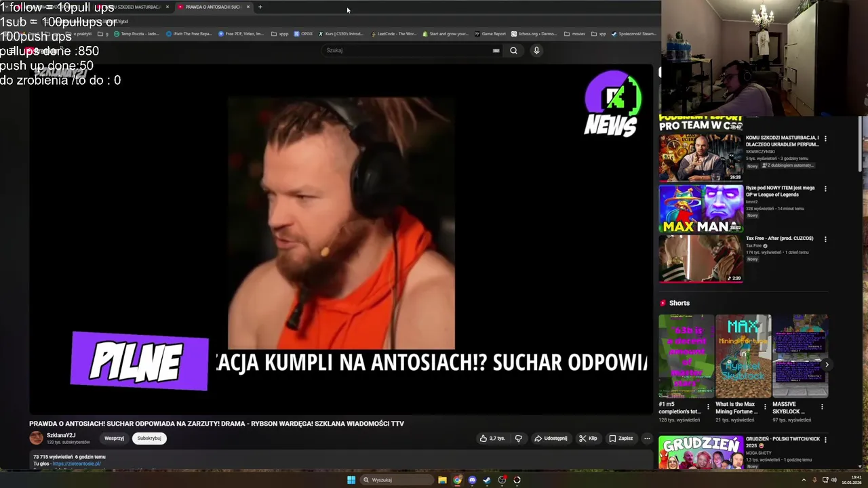Open Discord from the taskbar
868x488 pixels.
pyautogui.click(x=473, y=480)
